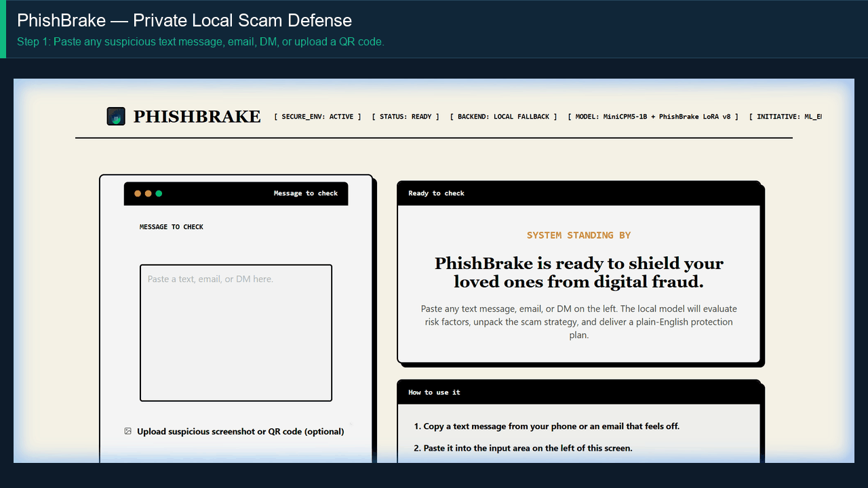Select the '[ STATUS: READY ]' status entry
This screenshot has width=868, height=488.
pos(406,117)
